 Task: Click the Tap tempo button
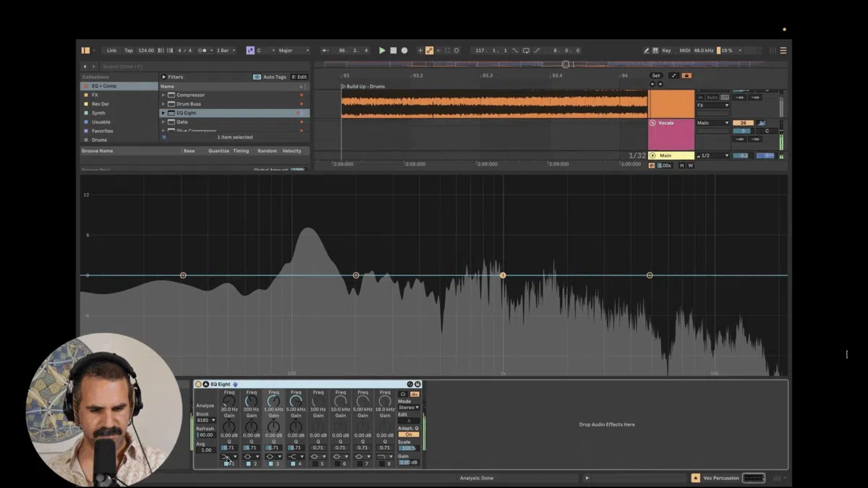129,51
